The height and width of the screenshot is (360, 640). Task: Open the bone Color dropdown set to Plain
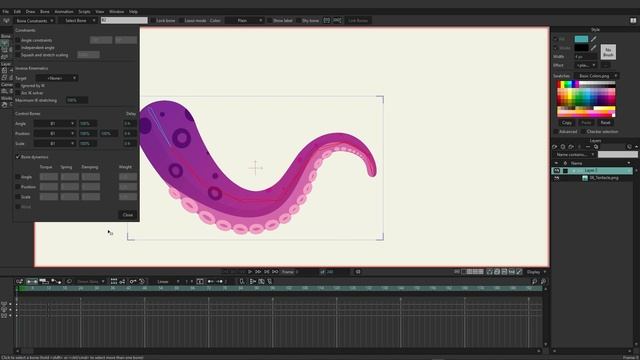tap(244, 20)
